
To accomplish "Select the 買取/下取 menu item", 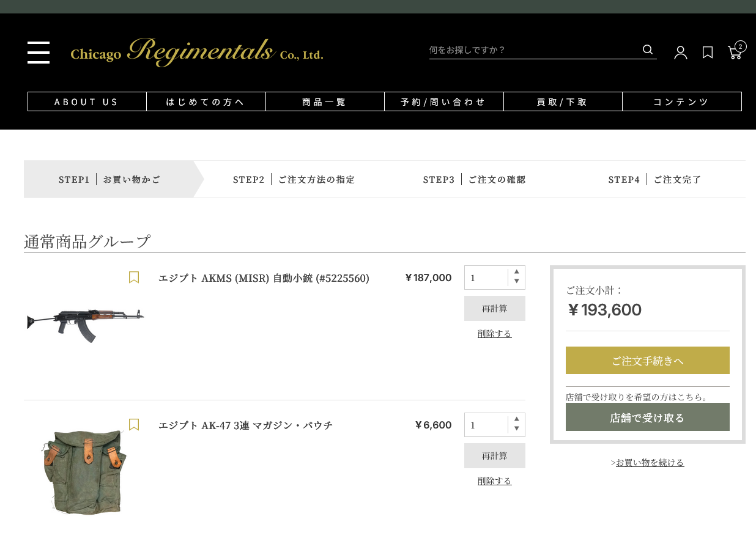I will [563, 102].
